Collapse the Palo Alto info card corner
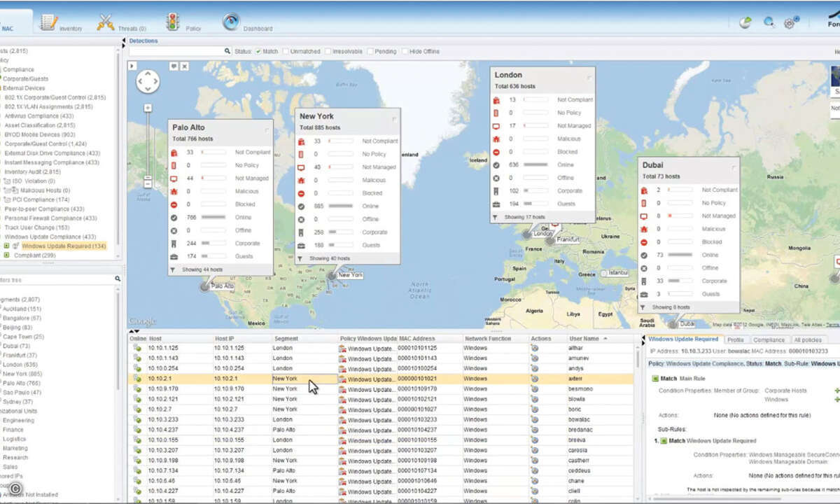840x504 pixels. point(267,129)
